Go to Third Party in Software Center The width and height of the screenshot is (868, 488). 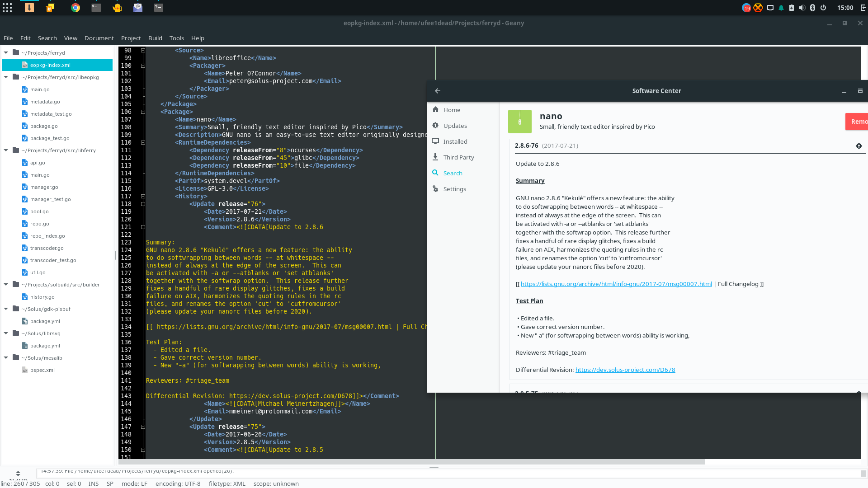coord(459,157)
